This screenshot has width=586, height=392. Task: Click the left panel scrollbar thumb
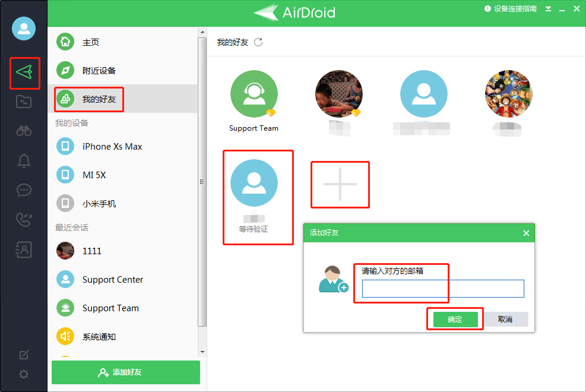point(202,182)
